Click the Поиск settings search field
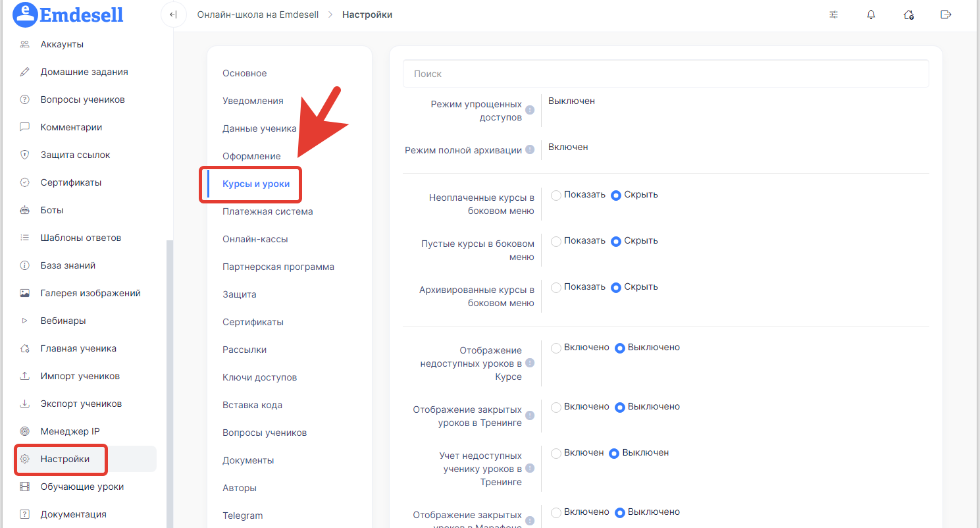 665,74
